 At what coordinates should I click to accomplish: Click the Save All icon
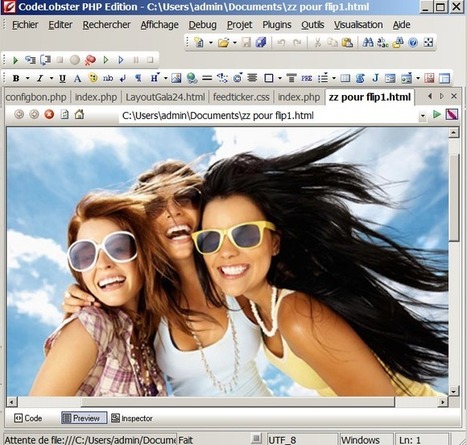pyautogui.click(x=261, y=42)
